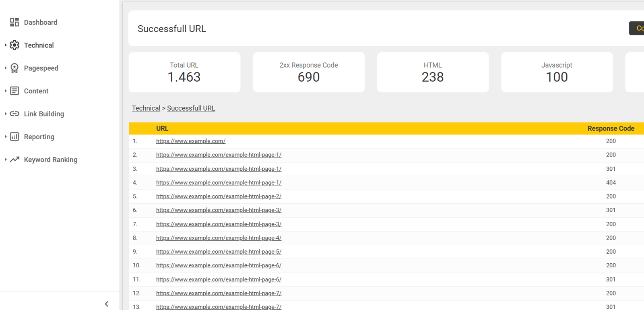Collapse the sidebar with the chevron
Image resolution: width=644 pixels, height=310 pixels.
click(107, 304)
